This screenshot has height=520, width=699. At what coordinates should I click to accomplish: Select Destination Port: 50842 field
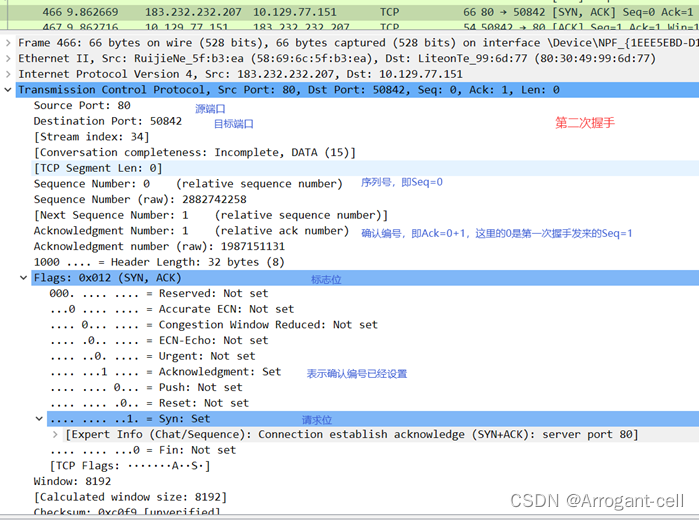(108, 121)
